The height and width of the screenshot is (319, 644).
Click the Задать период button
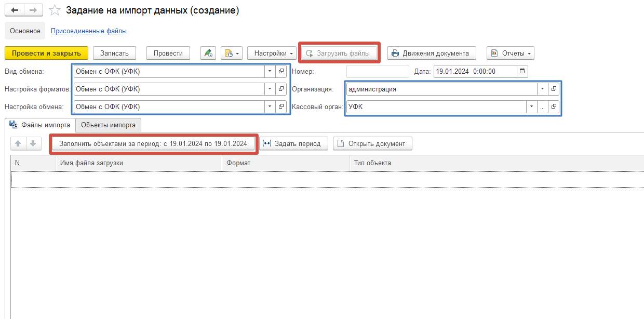[294, 144]
